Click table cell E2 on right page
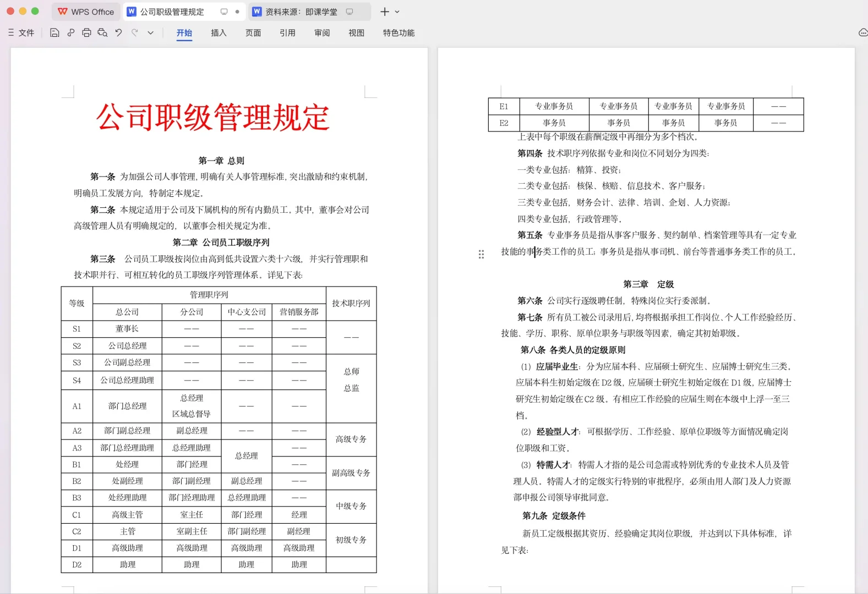 click(504, 123)
